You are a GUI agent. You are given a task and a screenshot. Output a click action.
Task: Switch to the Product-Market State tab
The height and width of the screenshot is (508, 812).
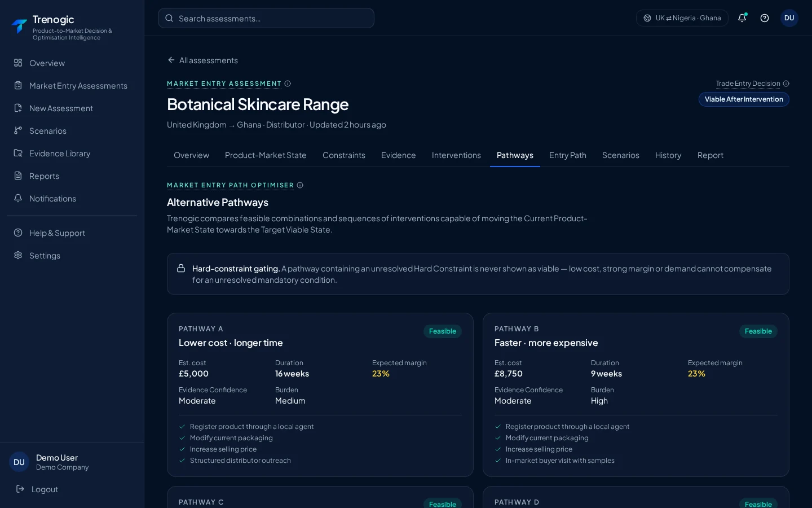[x=266, y=155]
